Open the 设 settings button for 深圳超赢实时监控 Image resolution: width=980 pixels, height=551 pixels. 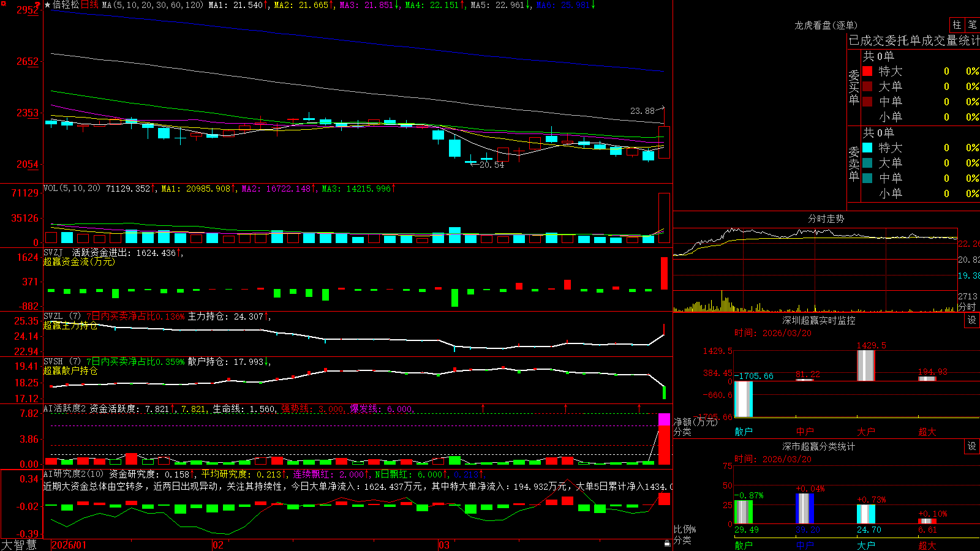click(x=972, y=320)
